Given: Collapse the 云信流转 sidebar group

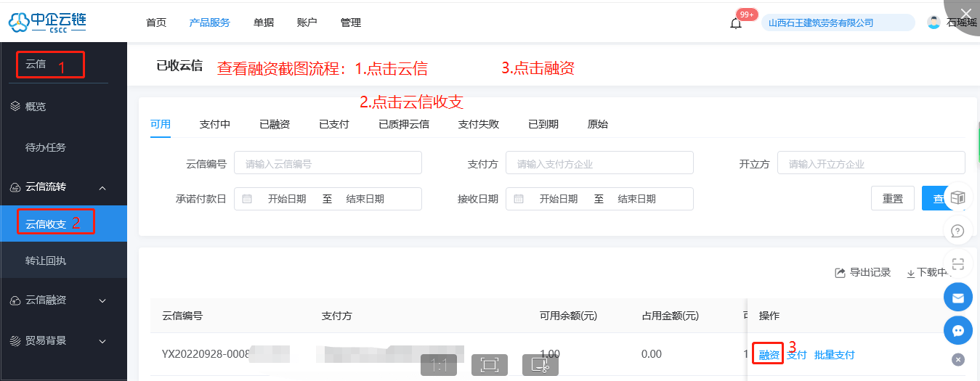Looking at the screenshot, I should click(102, 188).
